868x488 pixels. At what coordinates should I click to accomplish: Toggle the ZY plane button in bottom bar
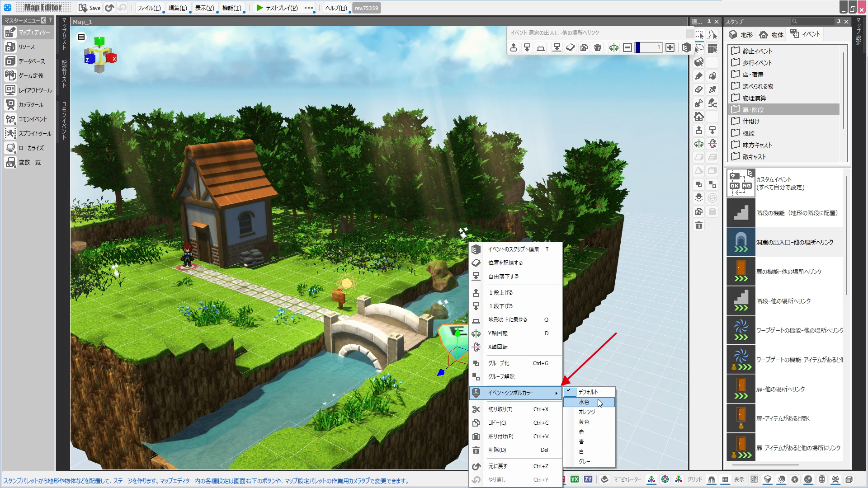click(588, 479)
